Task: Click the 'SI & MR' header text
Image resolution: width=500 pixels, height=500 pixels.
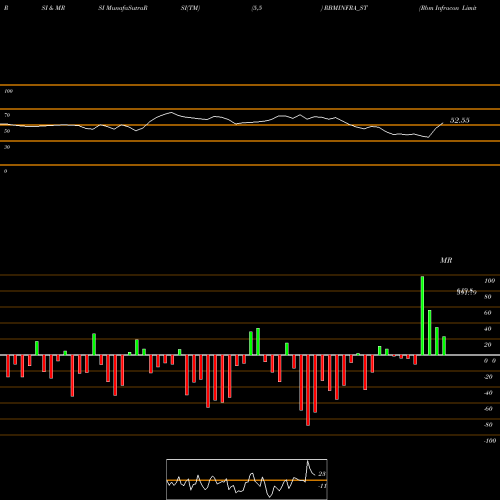Action: pyautogui.click(x=53, y=8)
